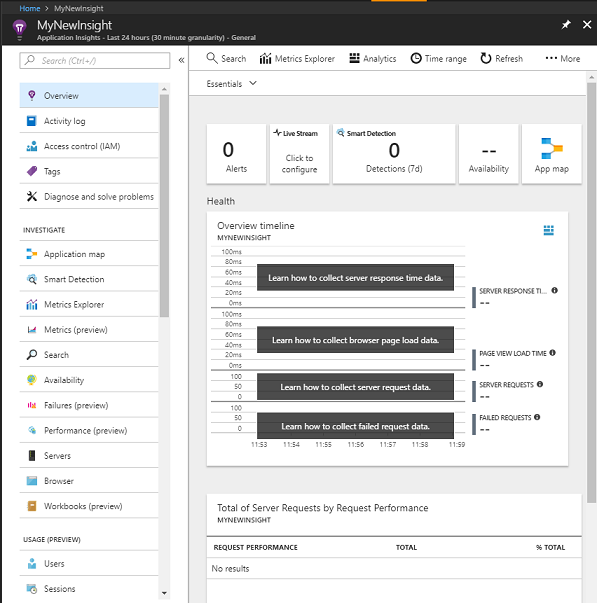Launch Analytics from the toolbar

click(372, 58)
